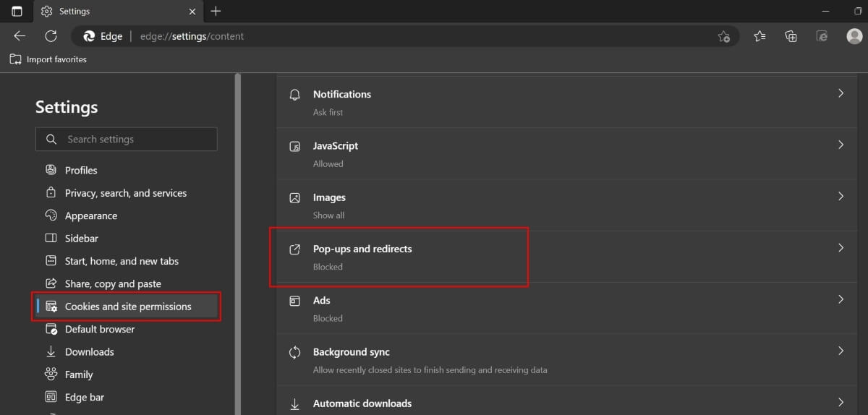This screenshot has height=415, width=868.
Task: Open Default browser settings section
Action: pyautogui.click(x=126, y=329)
